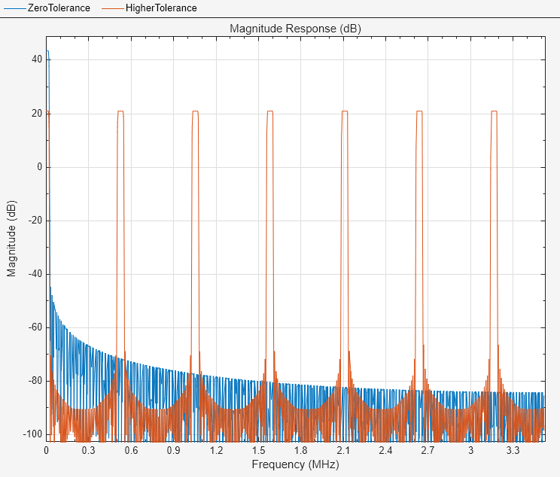Click the blue passband peak at 0 MHz
The height and width of the screenshot is (477, 560).
point(47,51)
